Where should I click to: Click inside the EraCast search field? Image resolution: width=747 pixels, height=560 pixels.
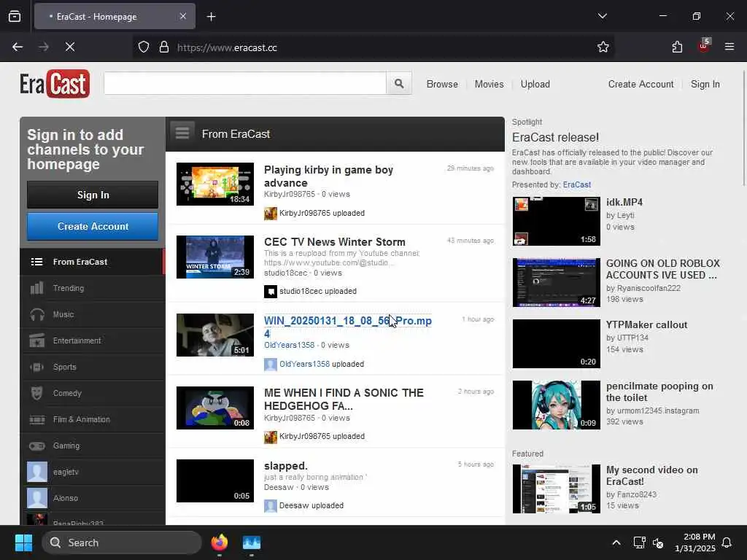pyautogui.click(x=245, y=84)
